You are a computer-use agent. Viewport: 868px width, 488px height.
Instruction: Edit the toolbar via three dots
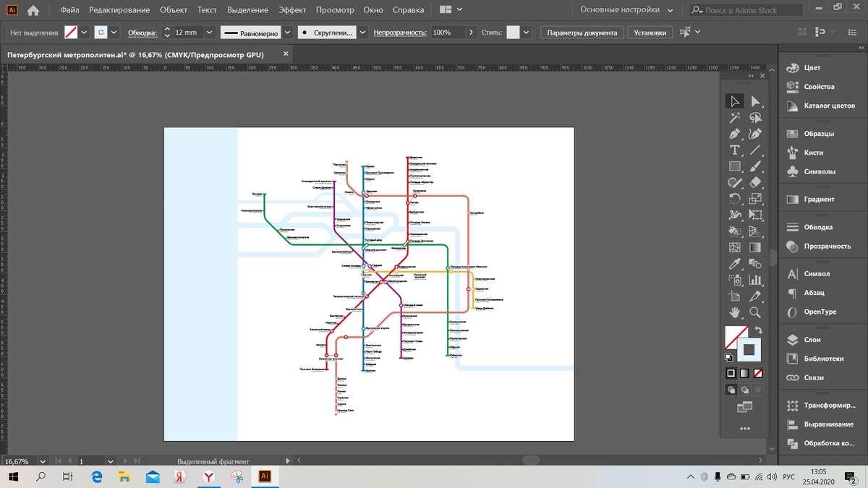745,429
